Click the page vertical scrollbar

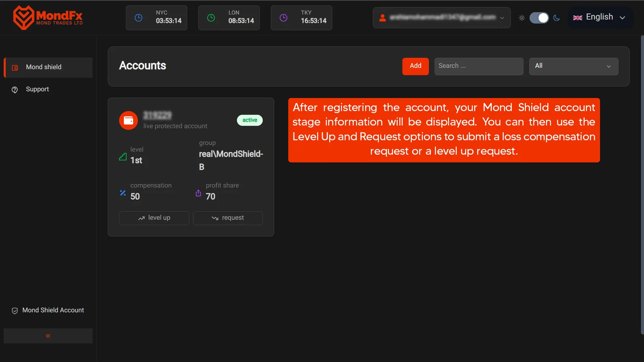[x=642, y=185]
